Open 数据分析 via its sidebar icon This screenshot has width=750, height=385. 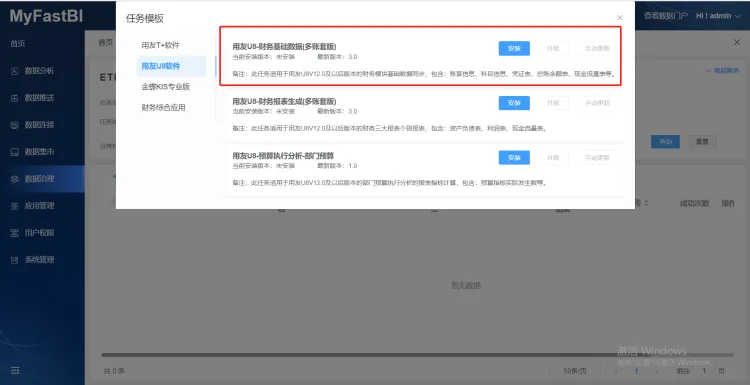[14, 71]
